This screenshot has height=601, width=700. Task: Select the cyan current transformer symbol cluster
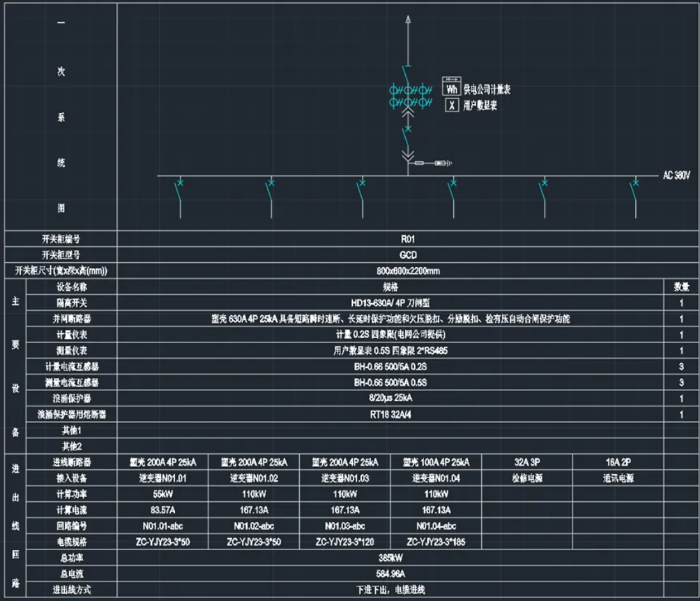pos(410,96)
